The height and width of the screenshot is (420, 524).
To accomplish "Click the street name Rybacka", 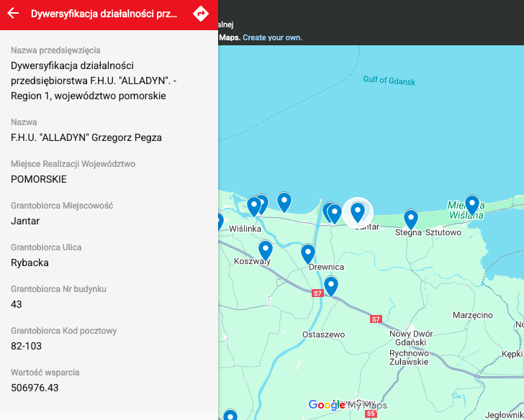I will [30, 262].
